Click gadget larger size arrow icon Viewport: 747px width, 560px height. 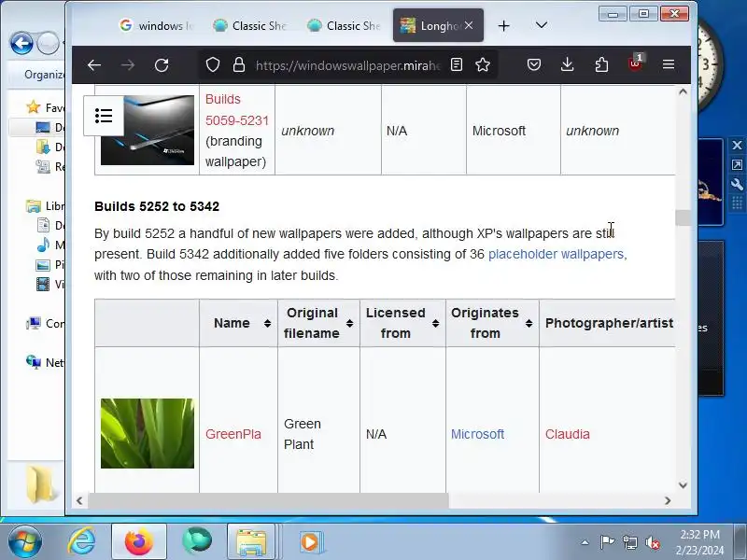[737, 165]
